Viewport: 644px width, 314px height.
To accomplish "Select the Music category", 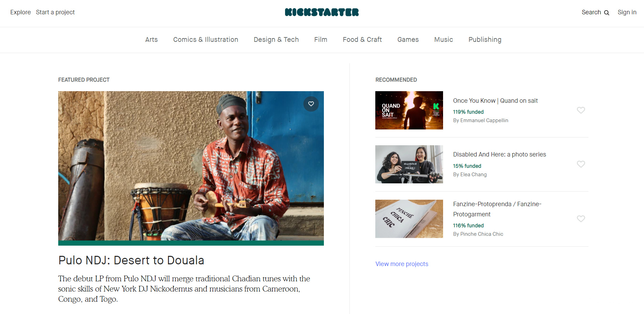I will click(x=444, y=39).
